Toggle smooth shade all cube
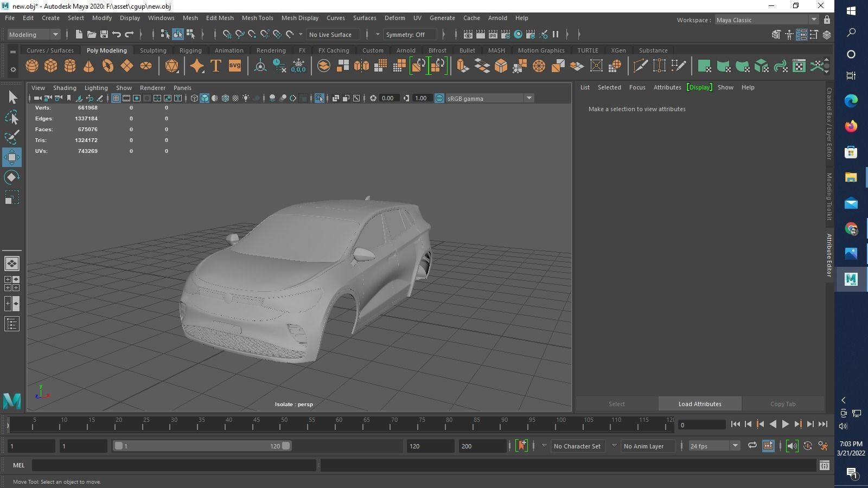 coord(205,98)
